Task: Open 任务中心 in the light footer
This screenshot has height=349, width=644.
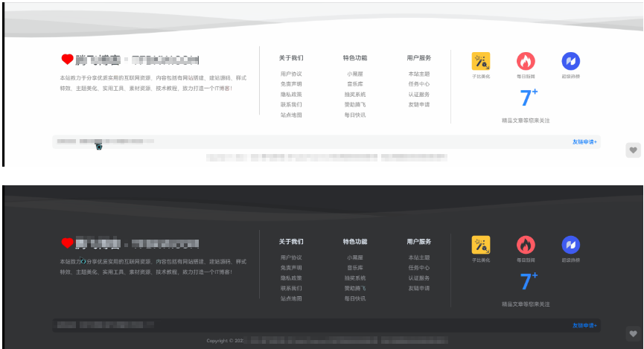Action: click(x=419, y=84)
